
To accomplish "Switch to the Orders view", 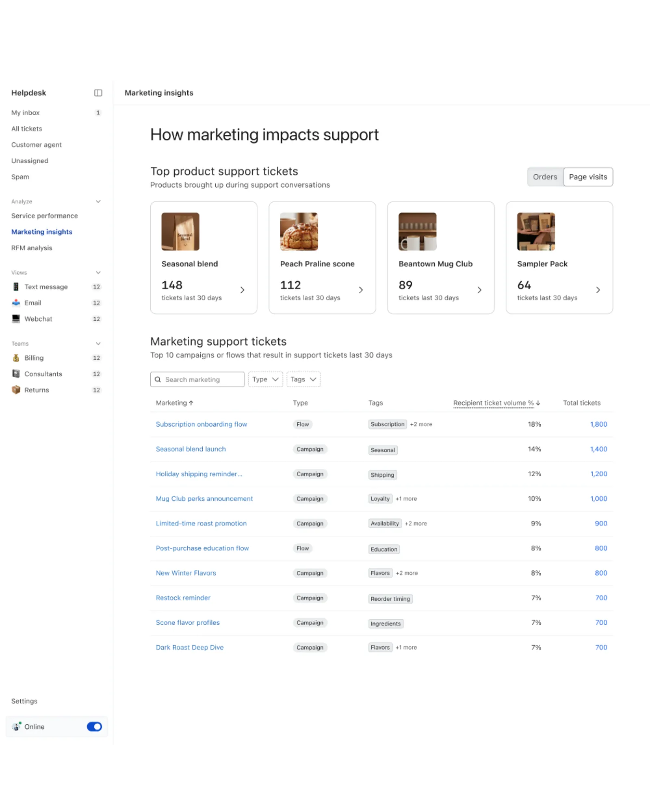I will (545, 177).
